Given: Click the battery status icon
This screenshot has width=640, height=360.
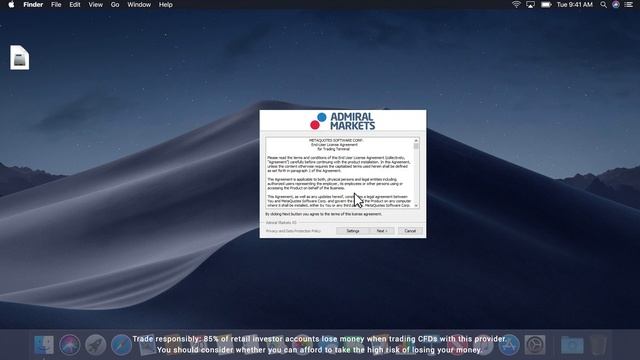Looking at the screenshot, I should tap(546, 4).
